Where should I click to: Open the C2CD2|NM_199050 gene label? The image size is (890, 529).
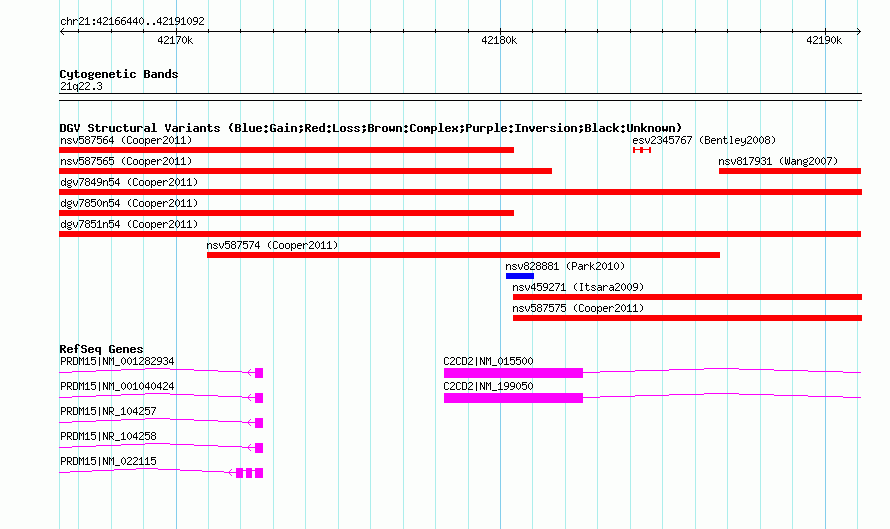click(488, 386)
